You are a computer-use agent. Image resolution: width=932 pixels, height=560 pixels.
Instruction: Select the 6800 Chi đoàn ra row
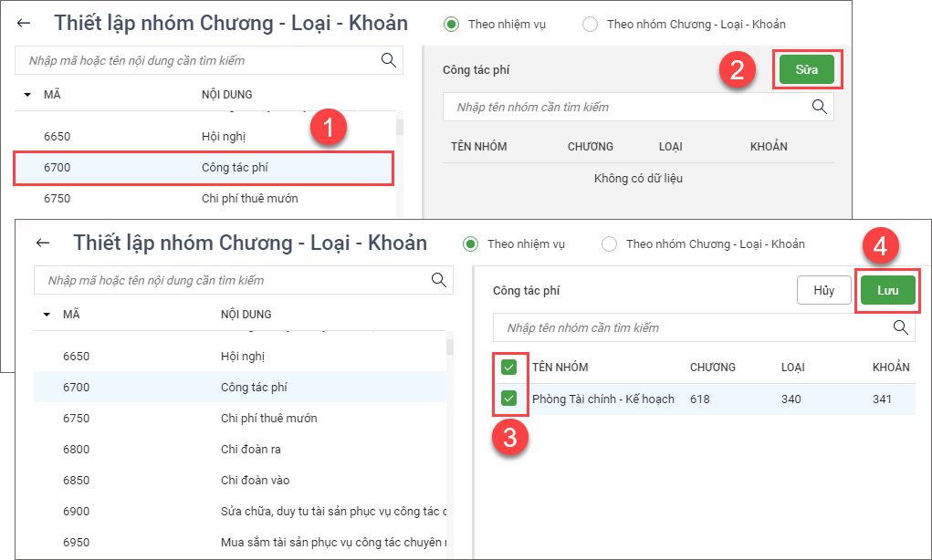pyautogui.click(x=239, y=449)
